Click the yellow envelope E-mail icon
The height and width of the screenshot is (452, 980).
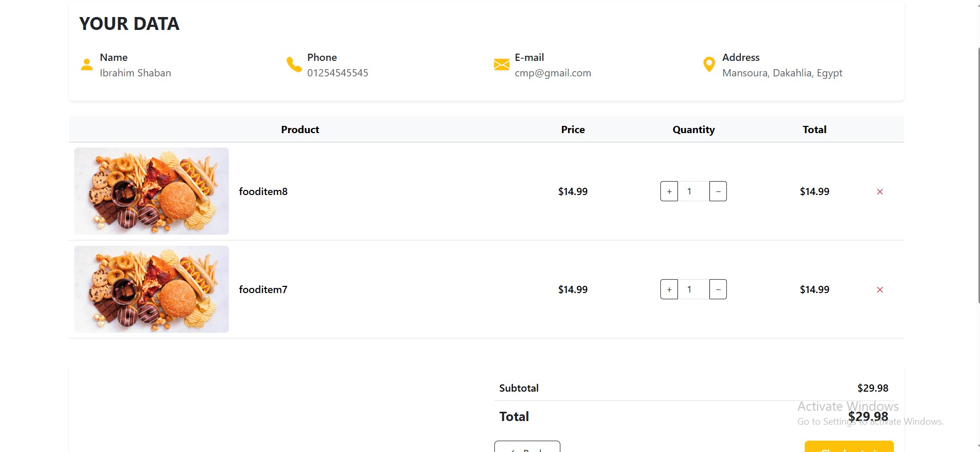click(x=501, y=64)
